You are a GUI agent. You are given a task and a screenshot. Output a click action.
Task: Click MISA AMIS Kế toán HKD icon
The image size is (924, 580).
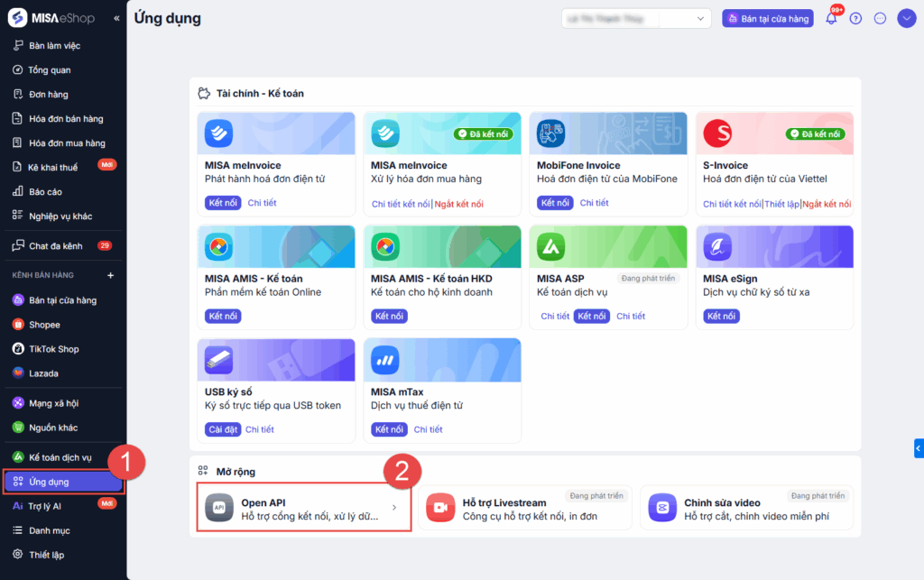385,247
